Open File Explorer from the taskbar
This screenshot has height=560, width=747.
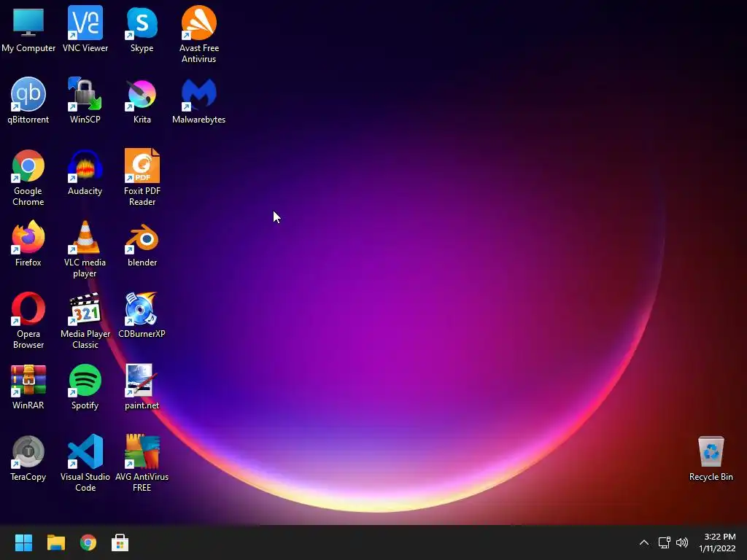55,542
